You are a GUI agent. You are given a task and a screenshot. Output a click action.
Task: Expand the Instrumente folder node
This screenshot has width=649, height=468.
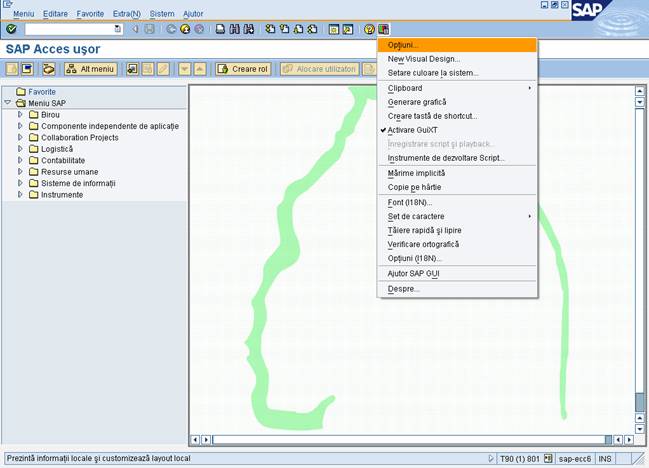tap(20, 194)
